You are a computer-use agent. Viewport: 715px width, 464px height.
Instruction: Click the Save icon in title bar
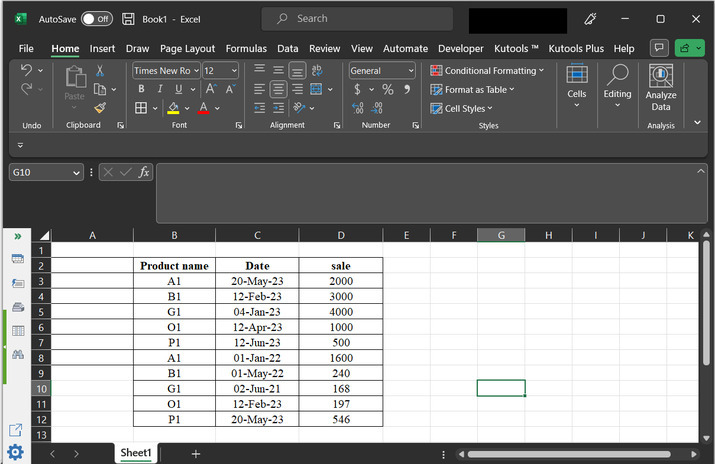128,19
